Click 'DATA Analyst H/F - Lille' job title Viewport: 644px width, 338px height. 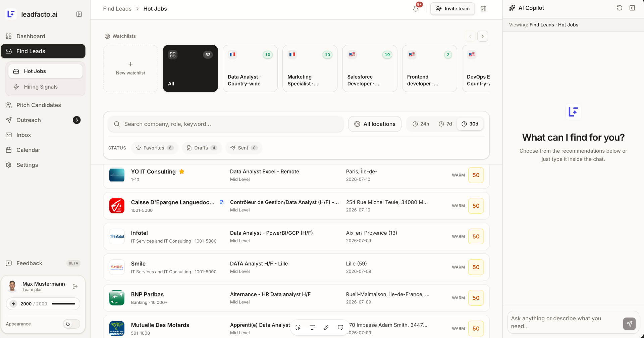point(259,264)
